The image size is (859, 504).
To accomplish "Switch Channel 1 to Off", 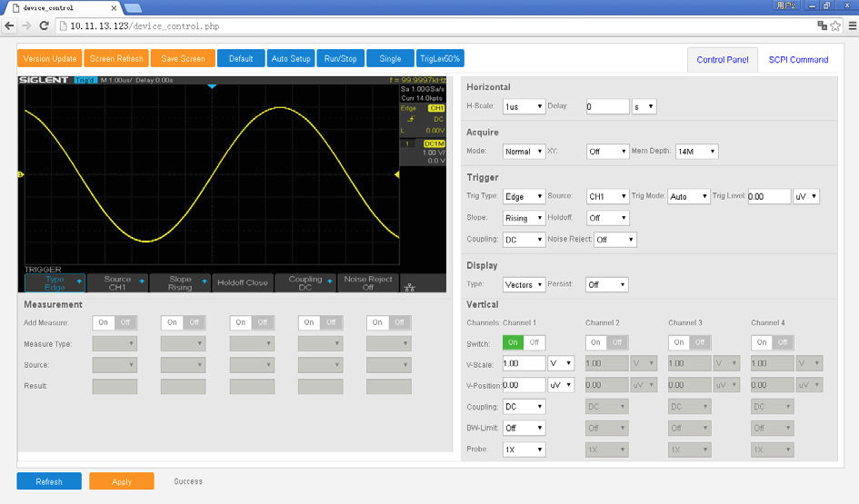I will pyautogui.click(x=534, y=342).
